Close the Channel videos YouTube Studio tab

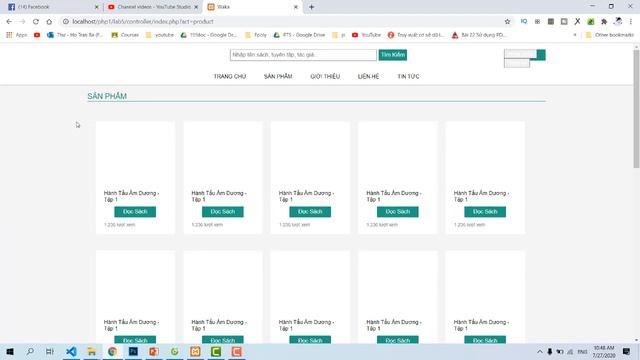coord(196,7)
